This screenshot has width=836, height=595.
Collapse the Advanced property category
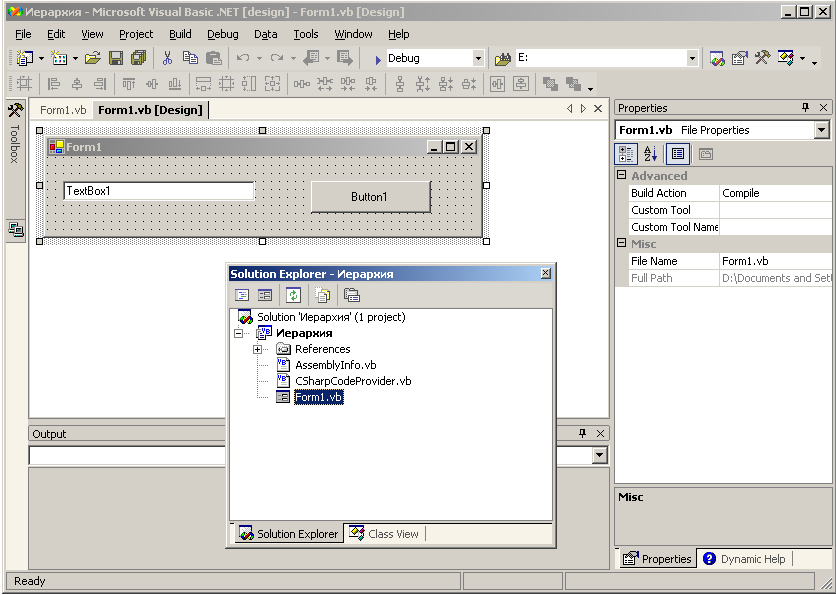pyautogui.click(x=622, y=174)
